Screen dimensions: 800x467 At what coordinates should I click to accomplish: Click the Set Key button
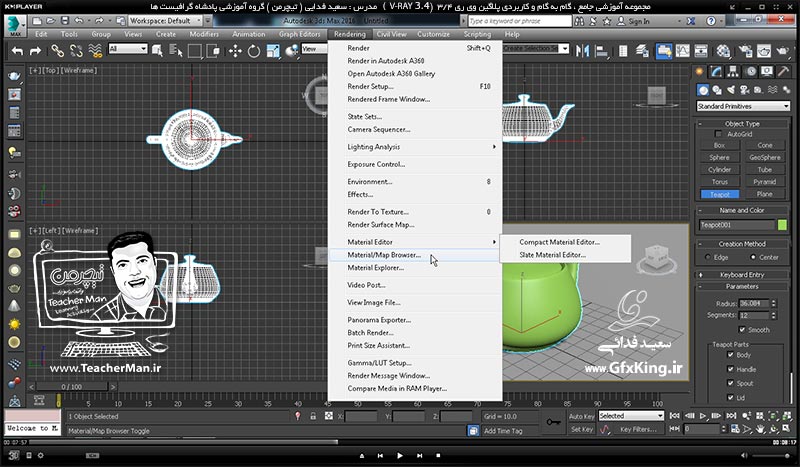[x=582, y=429]
